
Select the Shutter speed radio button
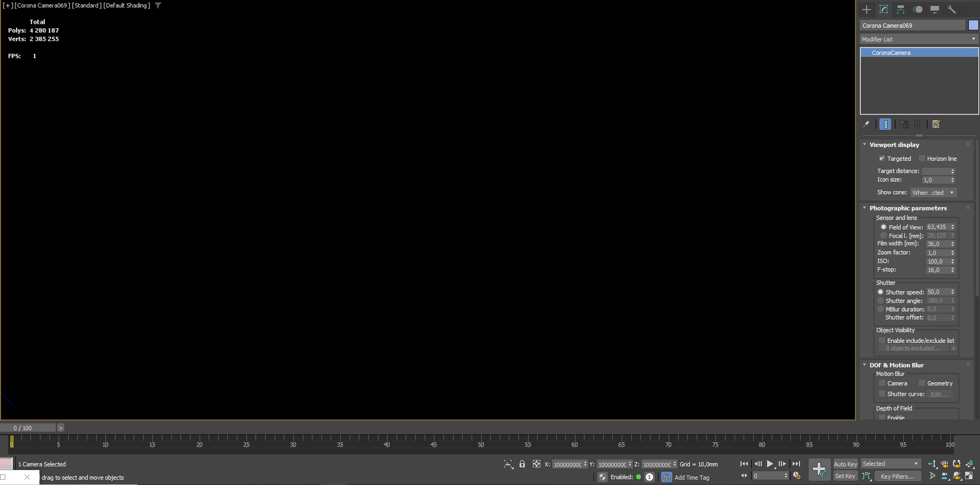point(880,292)
